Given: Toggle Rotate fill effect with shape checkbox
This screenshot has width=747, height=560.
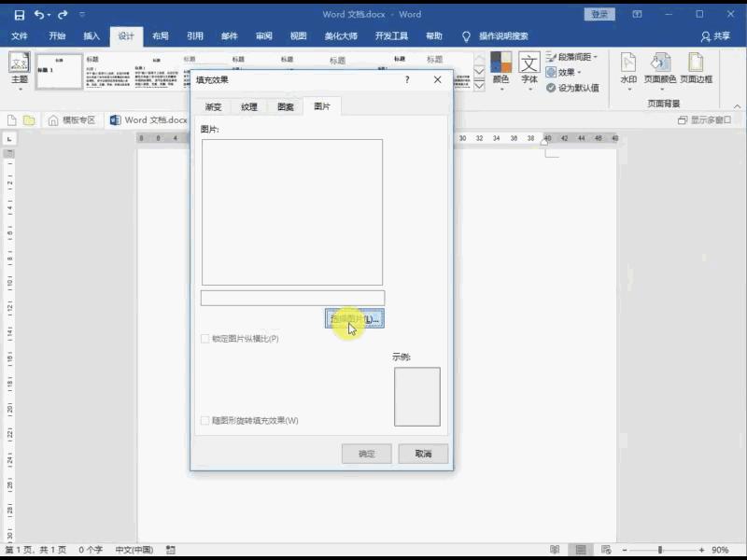Looking at the screenshot, I should (205, 421).
